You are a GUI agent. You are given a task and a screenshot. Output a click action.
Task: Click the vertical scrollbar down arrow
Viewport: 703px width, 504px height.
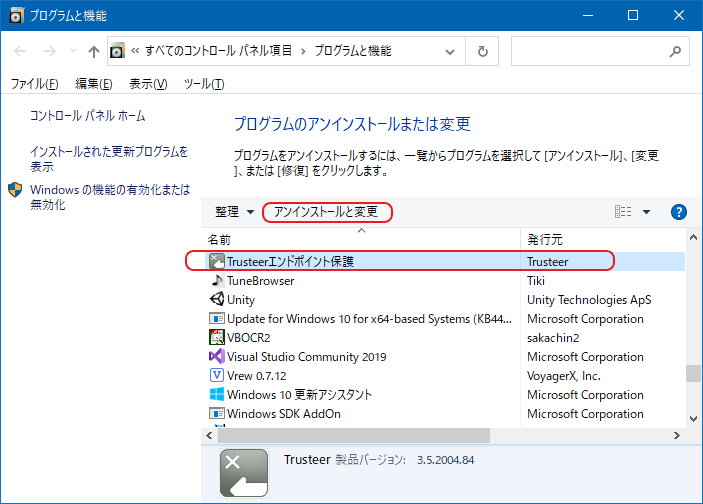tap(693, 419)
